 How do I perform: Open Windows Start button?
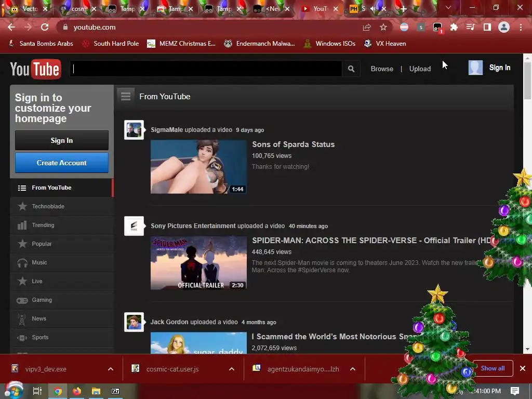point(14,391)
